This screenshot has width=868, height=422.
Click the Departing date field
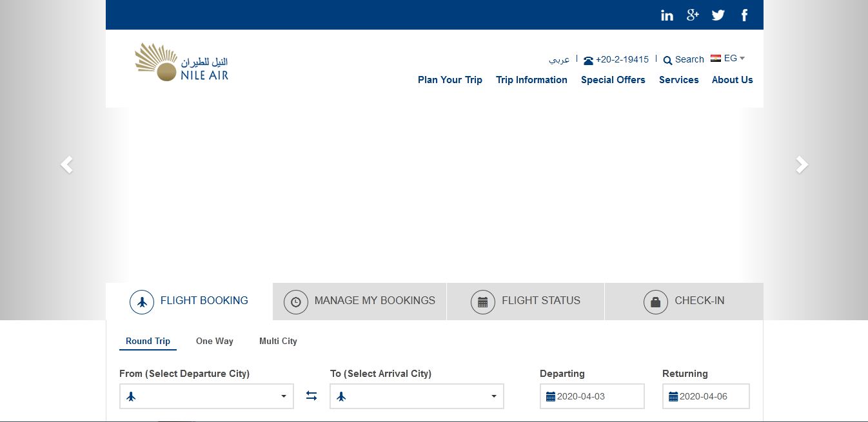tap(592, 396)
